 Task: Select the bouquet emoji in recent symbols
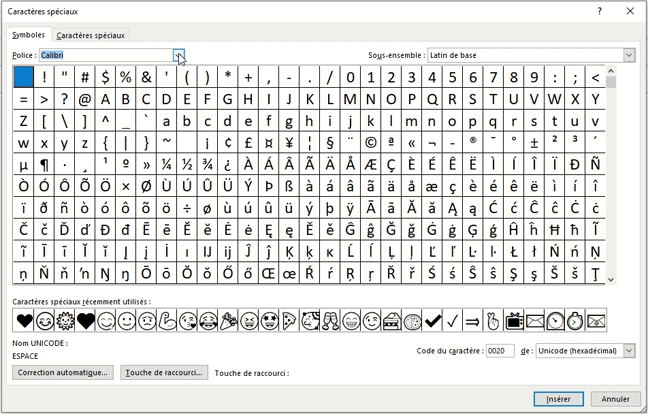[229, 321]
